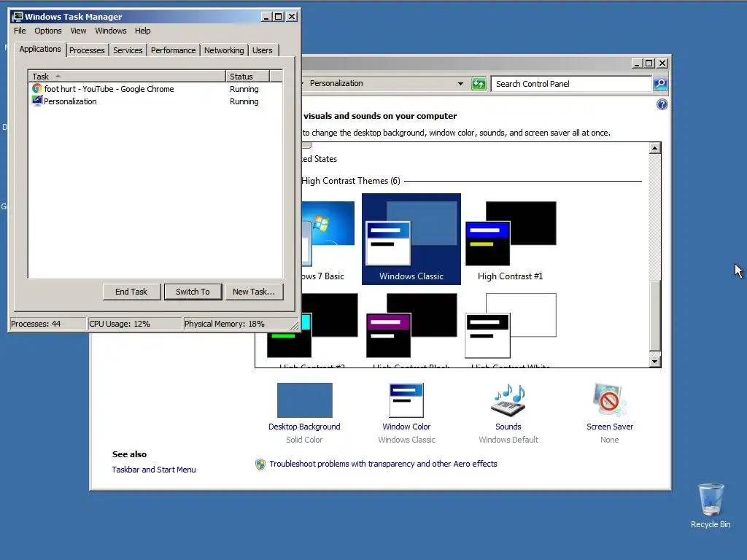Image resolution: width=747 pixels, height=560 pixels.
Task: Click the 'Physical Memory: 18%' status entry
Action: click(236, 324)
